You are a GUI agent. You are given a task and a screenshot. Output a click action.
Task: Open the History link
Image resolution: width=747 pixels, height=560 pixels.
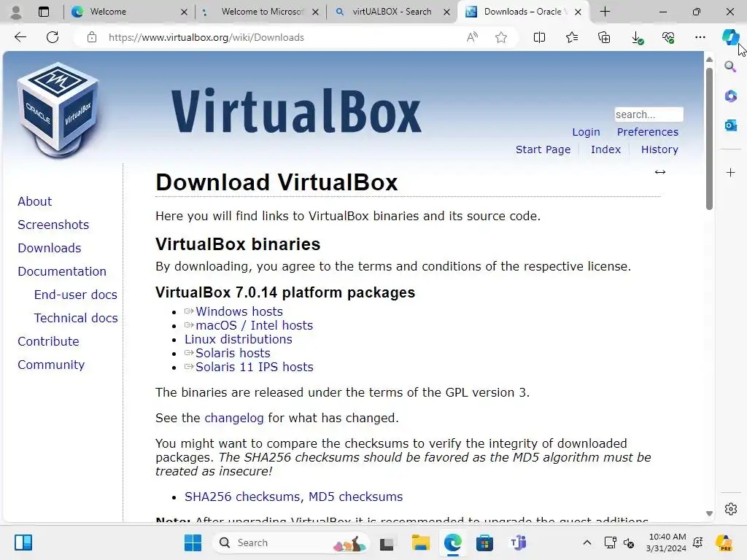pos(659,149)
